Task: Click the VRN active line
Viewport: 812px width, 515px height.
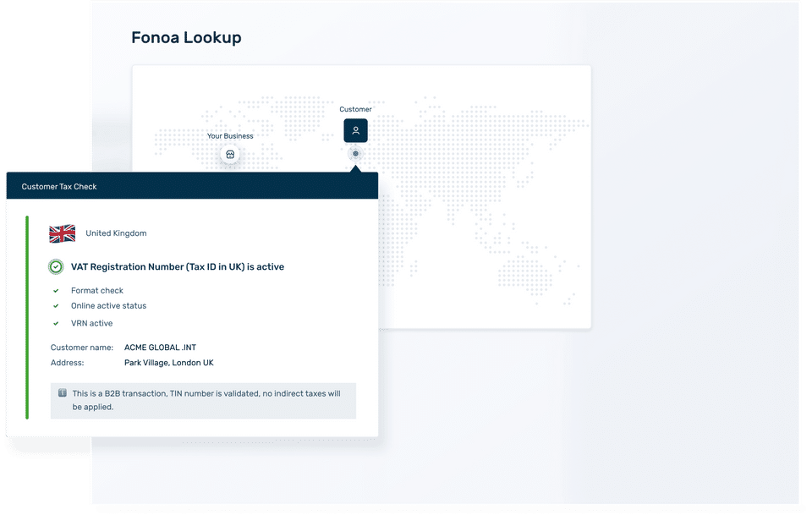Action: coord(91,323)
